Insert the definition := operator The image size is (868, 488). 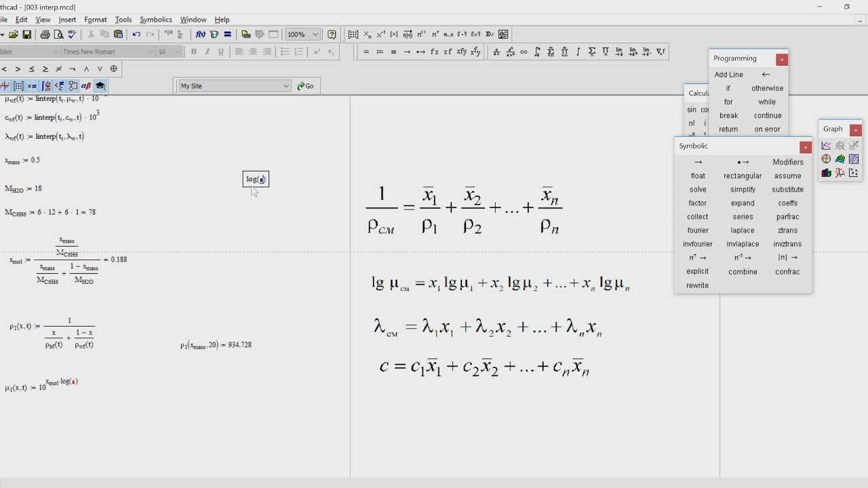pyautogui.click(x=380, y=52)
